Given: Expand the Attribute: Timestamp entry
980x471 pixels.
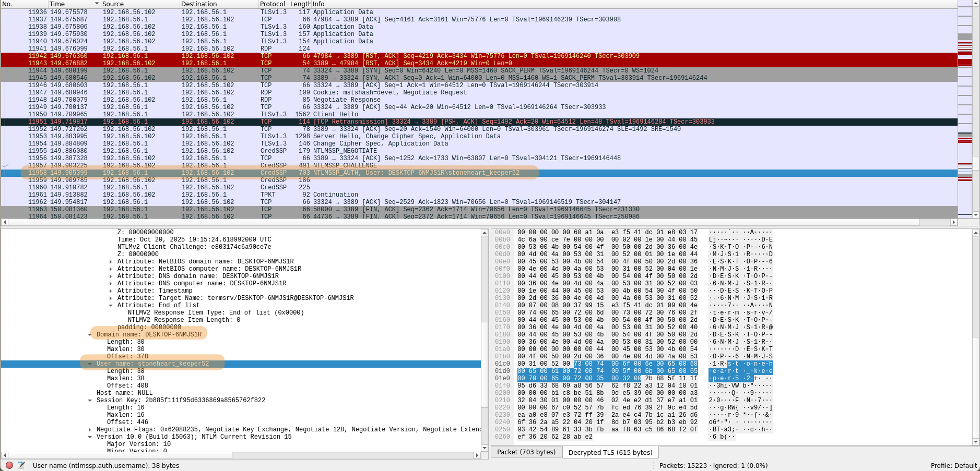Looking at the screenshot, I should (x=110, y=291).
